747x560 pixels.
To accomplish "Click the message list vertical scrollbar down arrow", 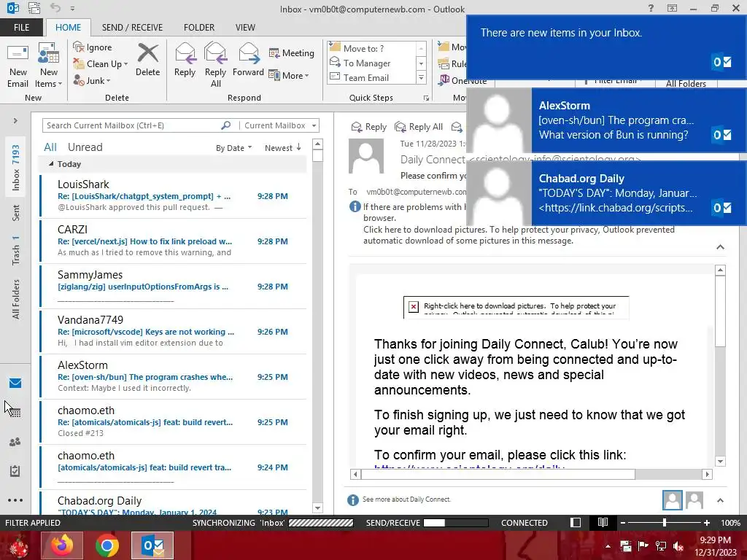I will click(318, 508).
